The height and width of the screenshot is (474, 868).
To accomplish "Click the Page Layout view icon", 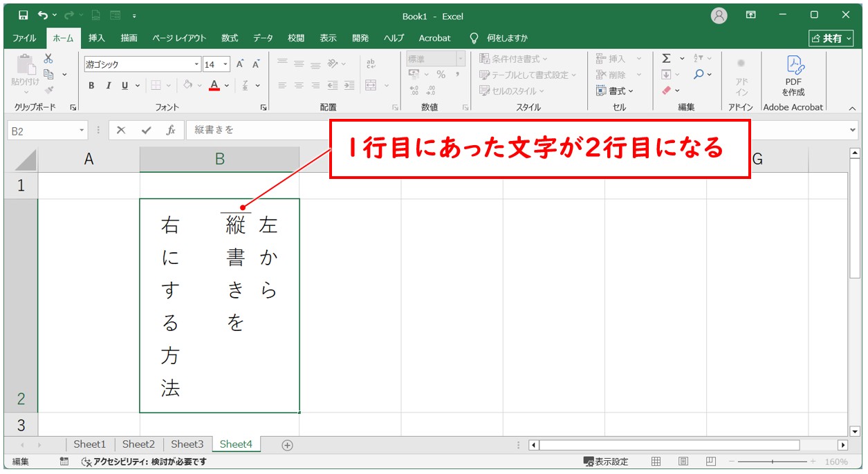I will [683, 462].
